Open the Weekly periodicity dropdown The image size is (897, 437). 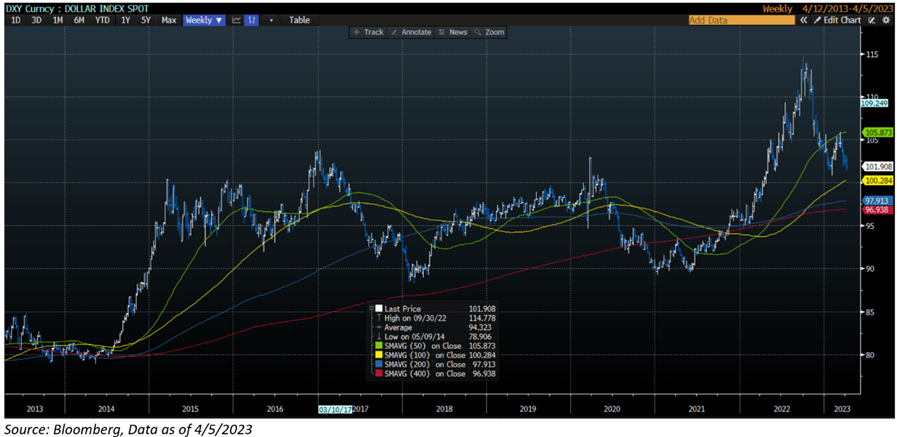pyautogui.click(x=204, y=20)
